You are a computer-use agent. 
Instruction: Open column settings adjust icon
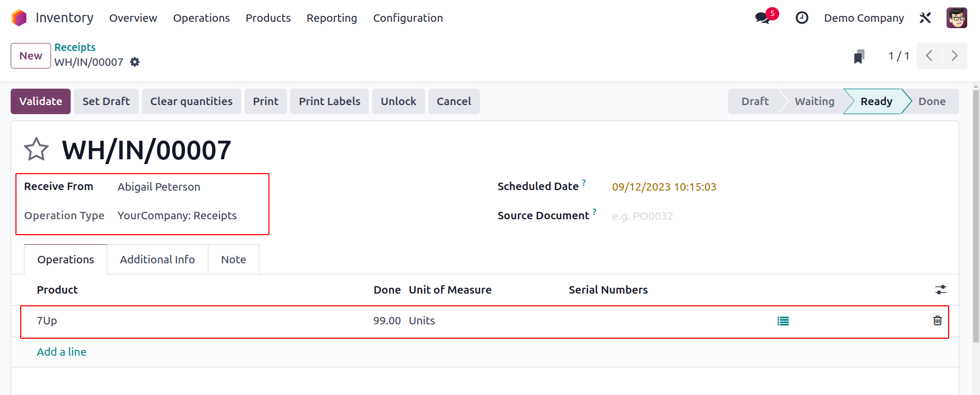click(x=941, y=290)
